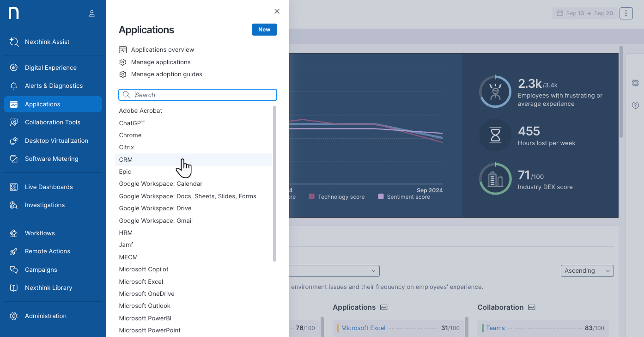Open the Sep 13 to Sep 20 date picker
Image resolution: width=644 pixels, height=337 pixels.
(x=585, y=13)
